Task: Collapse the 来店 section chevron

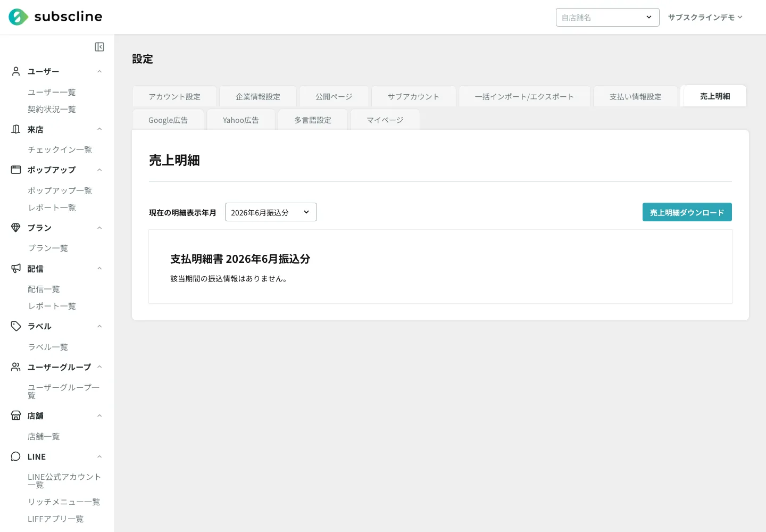Action: 99,129
